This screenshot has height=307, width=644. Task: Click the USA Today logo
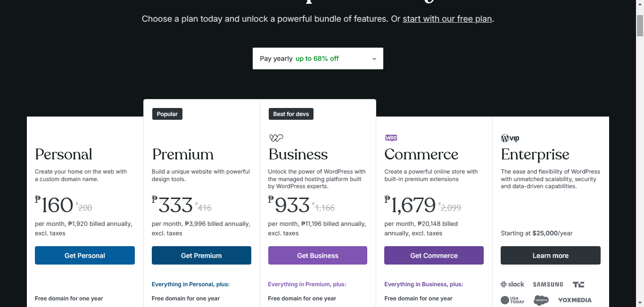point(512,300)
